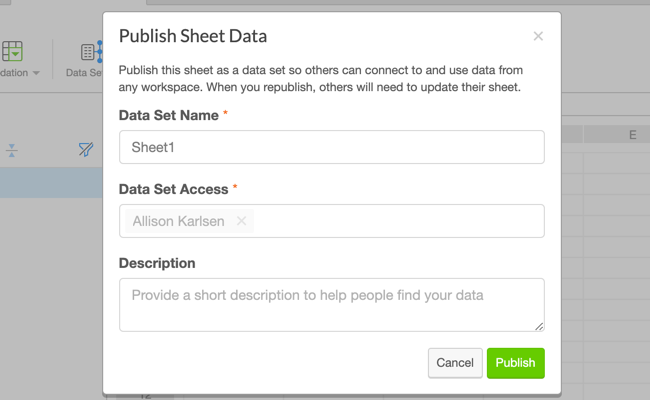Click the Description label
650x400 pixels.
point(157,263)
